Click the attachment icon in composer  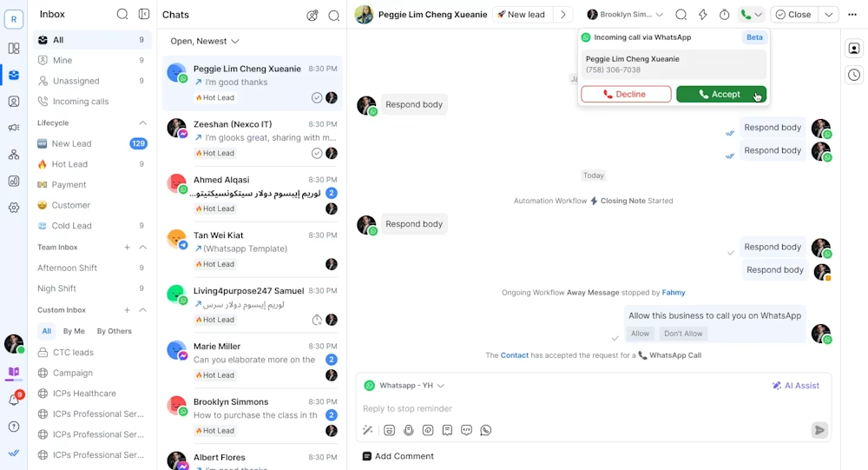(x=428, y=430)
